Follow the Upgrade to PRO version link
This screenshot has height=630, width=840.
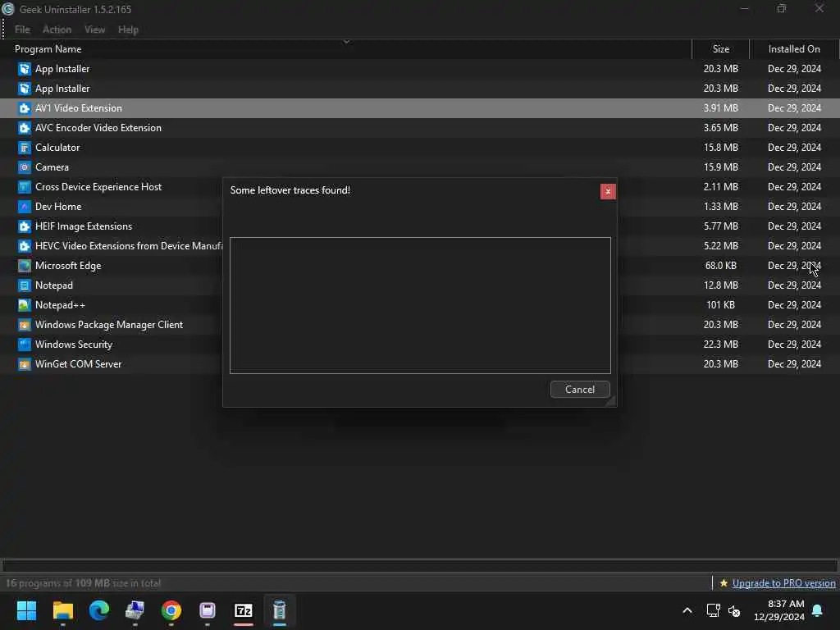pos(783,583)
